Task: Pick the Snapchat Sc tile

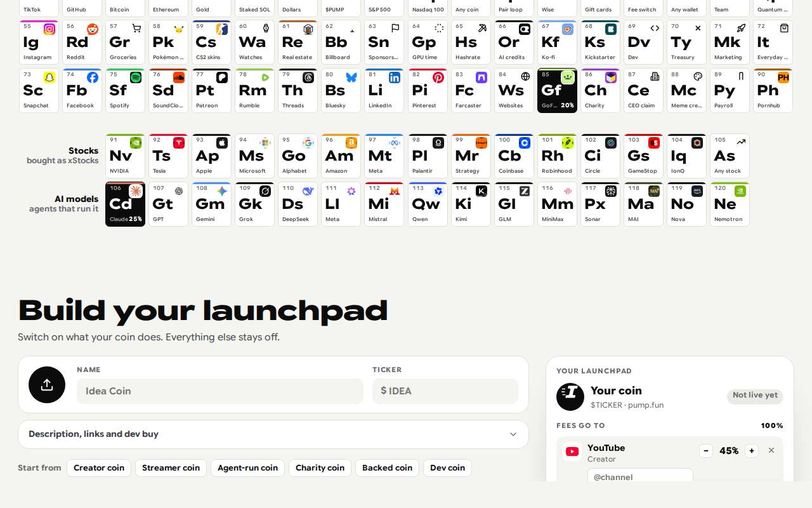Action: click(39, 91)
